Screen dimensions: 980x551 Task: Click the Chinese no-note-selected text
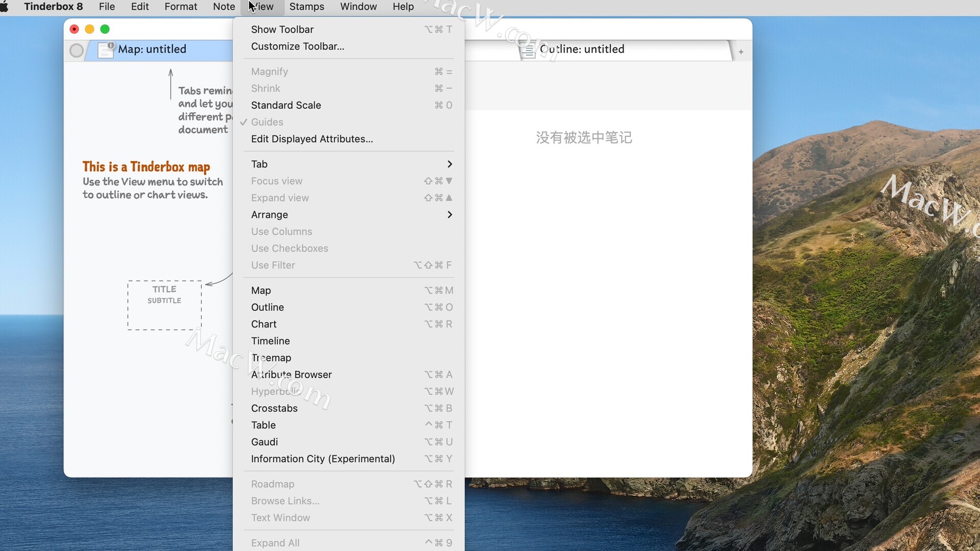tap(584, 137)
